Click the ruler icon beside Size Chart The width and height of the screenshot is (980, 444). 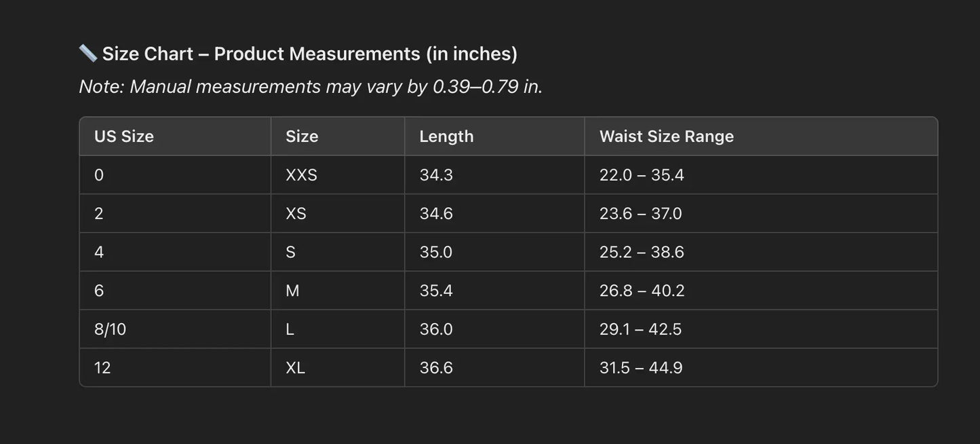pyautogui.click(x=87, y=53)
